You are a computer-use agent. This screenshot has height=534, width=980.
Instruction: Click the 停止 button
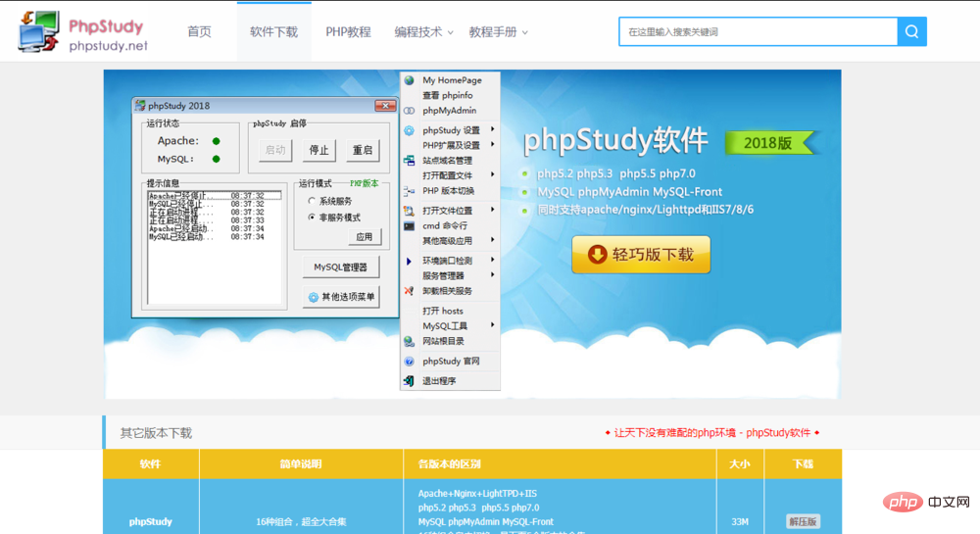318,150
